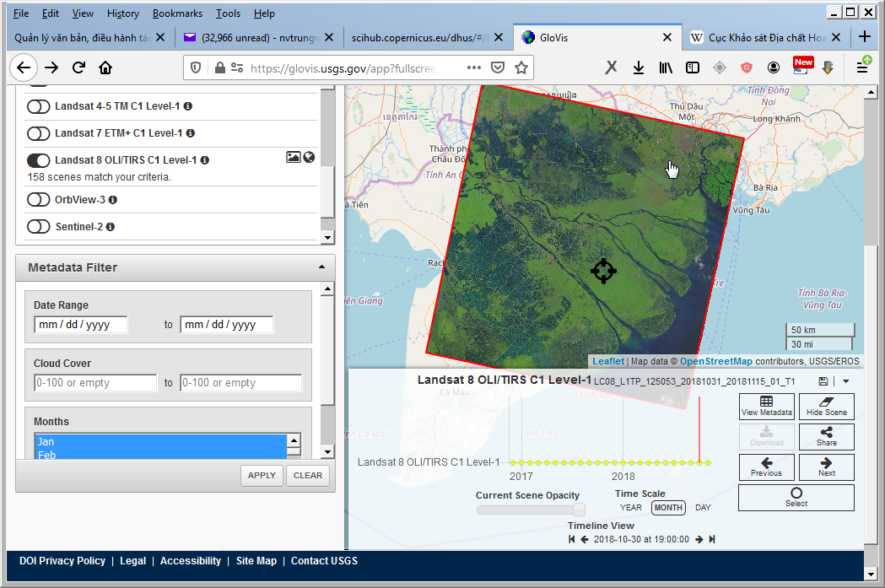Show info for Landsat 4-5 TM dataset
The height and width of the screenshot is (588, 885).
(188, 106)
